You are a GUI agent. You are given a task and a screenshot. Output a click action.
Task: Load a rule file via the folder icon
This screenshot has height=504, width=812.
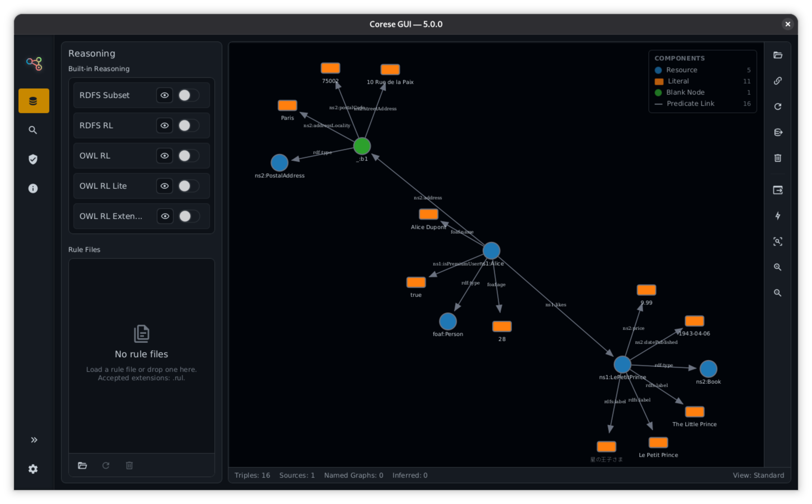coord(82,465)
